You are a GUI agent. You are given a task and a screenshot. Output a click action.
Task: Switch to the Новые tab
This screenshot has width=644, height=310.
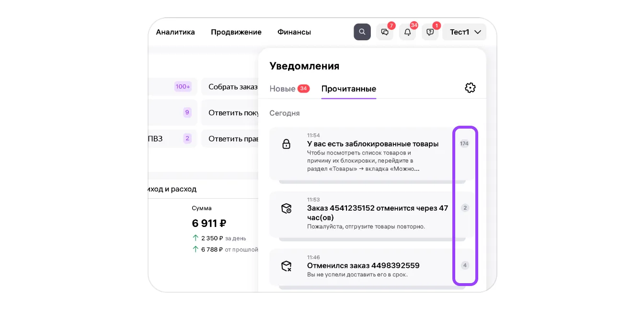pos(283,89)
